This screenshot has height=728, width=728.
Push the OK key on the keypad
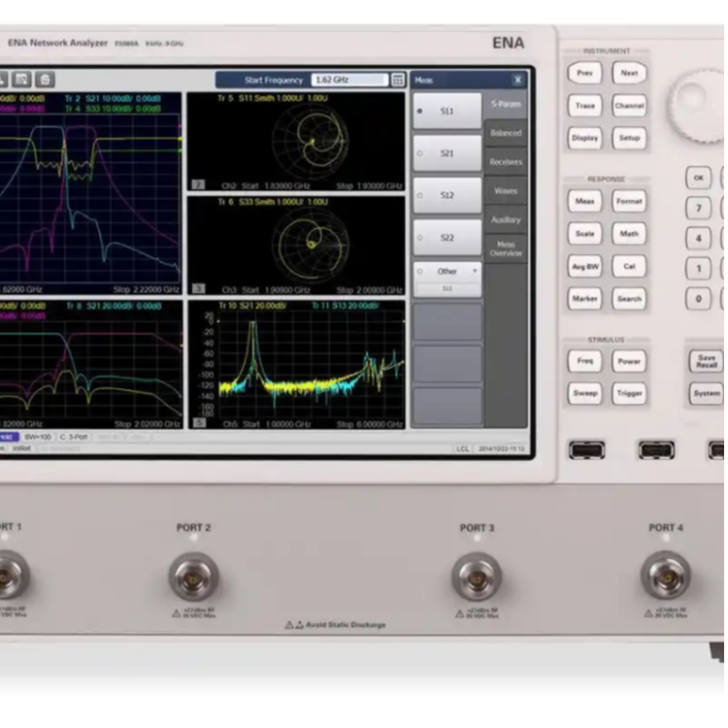point(698,178)
